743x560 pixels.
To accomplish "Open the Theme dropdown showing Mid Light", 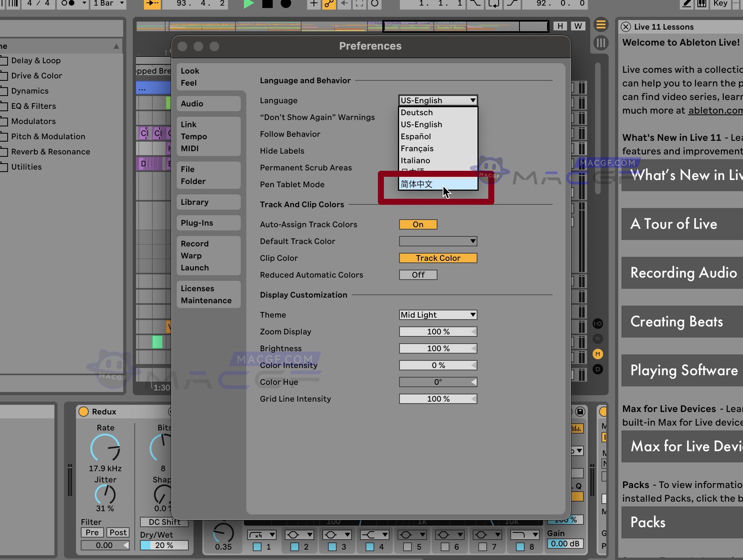I will click(x=438, y=315).
